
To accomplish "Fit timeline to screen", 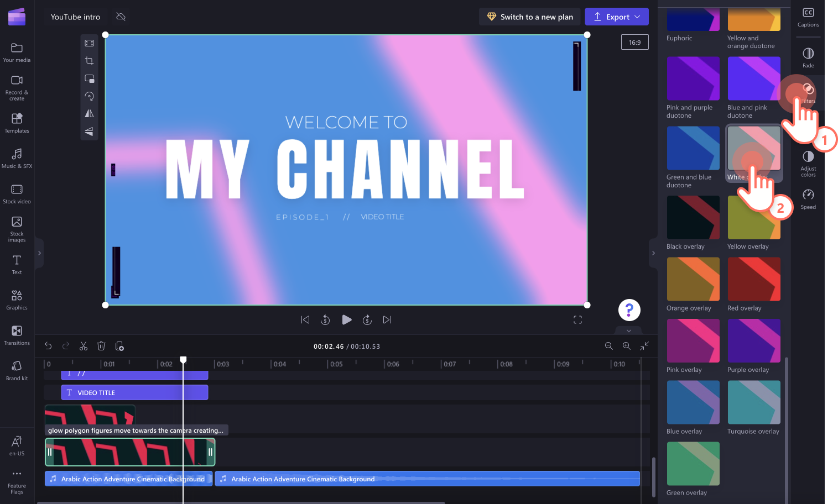I will coord(644,346).
